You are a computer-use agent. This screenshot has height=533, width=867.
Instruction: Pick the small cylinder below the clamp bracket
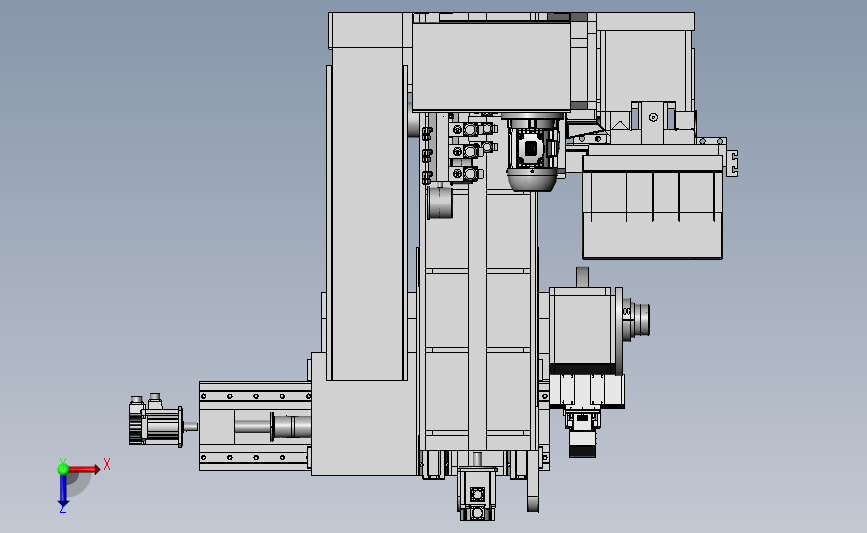440,202
